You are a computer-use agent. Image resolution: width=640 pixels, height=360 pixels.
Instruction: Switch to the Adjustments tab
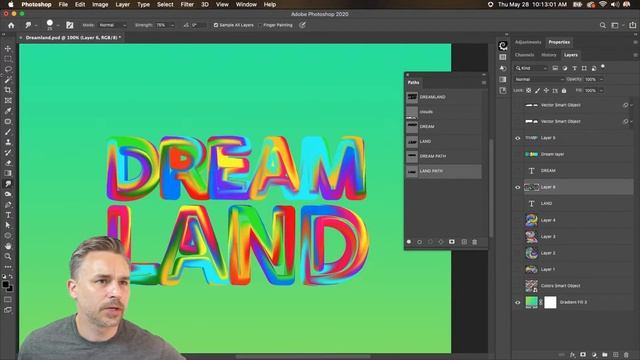(528, 42)
